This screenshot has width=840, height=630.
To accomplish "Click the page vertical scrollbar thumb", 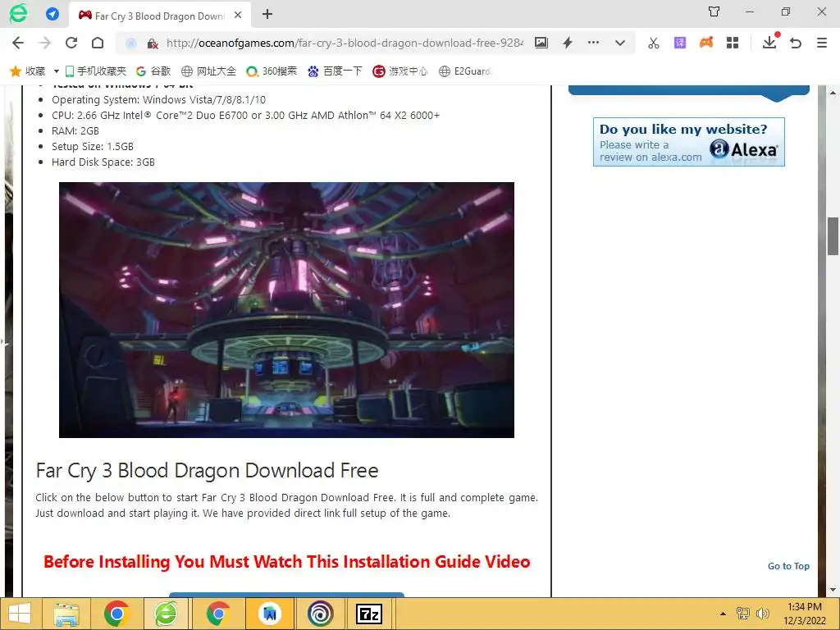I will click(833, 235).
